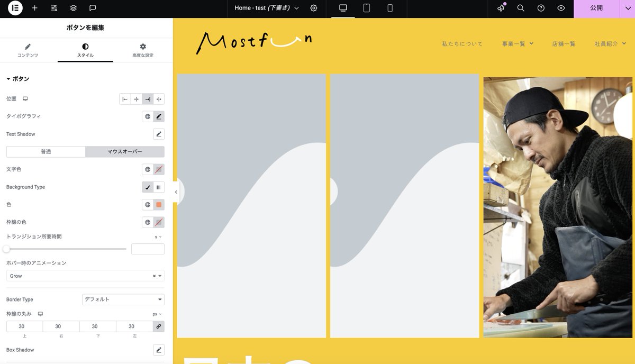Screen dimensions: 635x364
Task: Switch to desktop preview mode
Action: [343, 8]
